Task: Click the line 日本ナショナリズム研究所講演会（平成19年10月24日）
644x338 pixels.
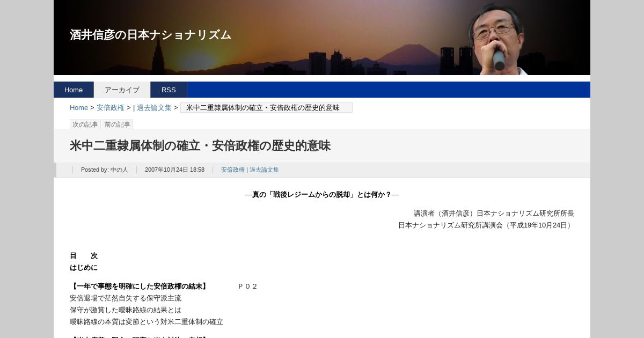Action: [486, 225]
